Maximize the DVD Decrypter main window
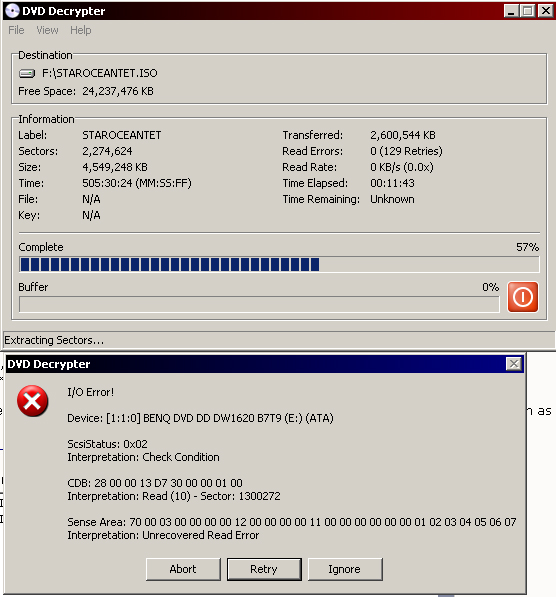 527,11
